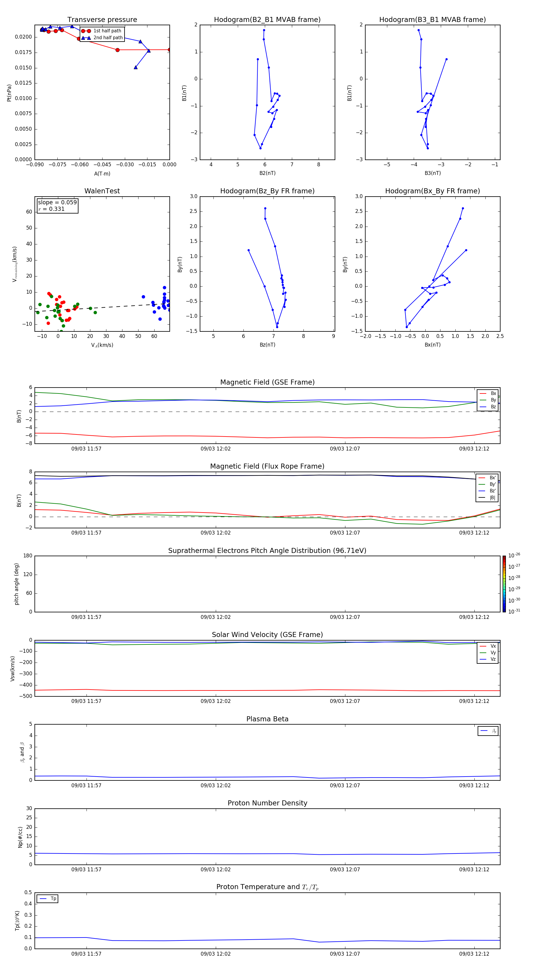Click the 'B2(nT)' x-axis label
Screen dimensions: 535x980
267,173
